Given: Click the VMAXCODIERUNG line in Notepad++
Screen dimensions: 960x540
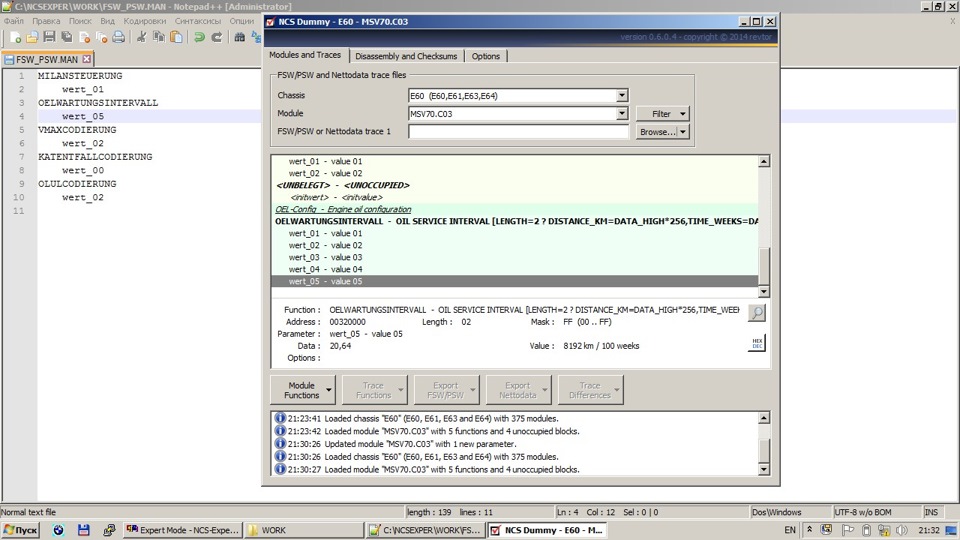Looking at the screenshot, I should pos(77,130).
